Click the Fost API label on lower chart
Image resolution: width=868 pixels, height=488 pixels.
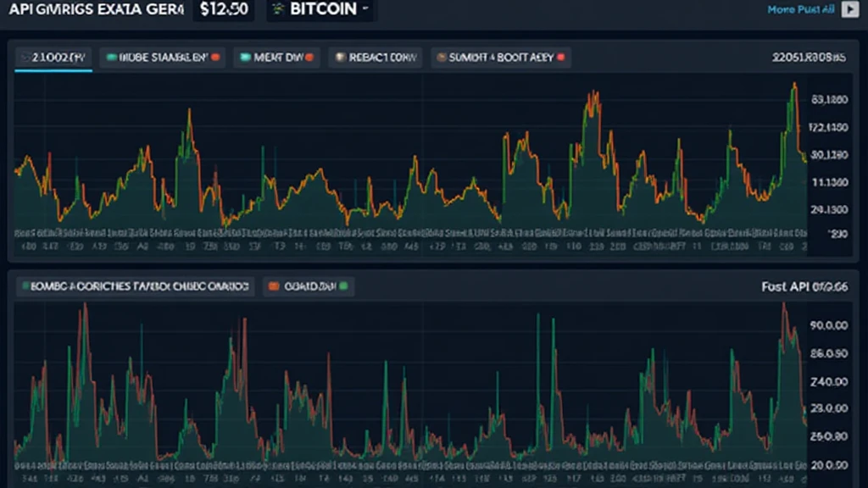coord(804,286)
